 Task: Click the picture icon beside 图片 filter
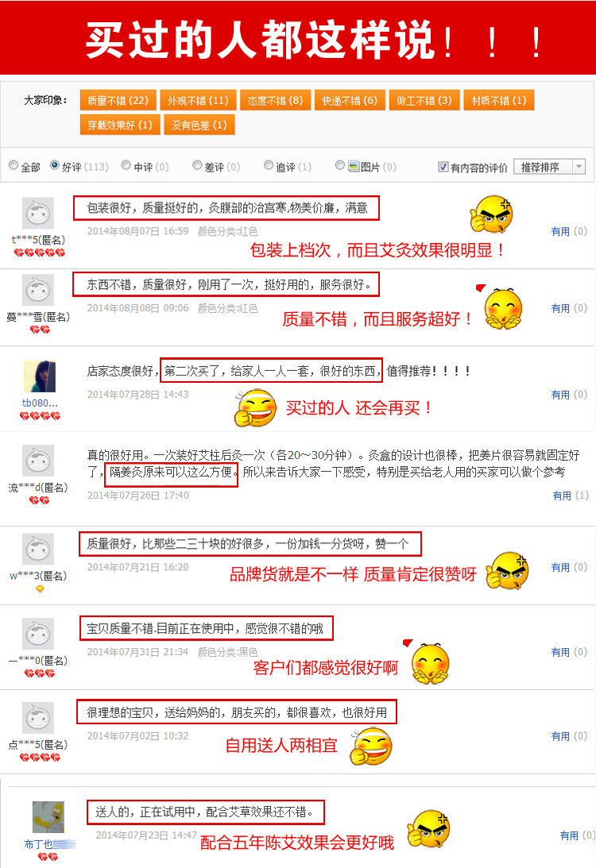click(x=354, y=166)
